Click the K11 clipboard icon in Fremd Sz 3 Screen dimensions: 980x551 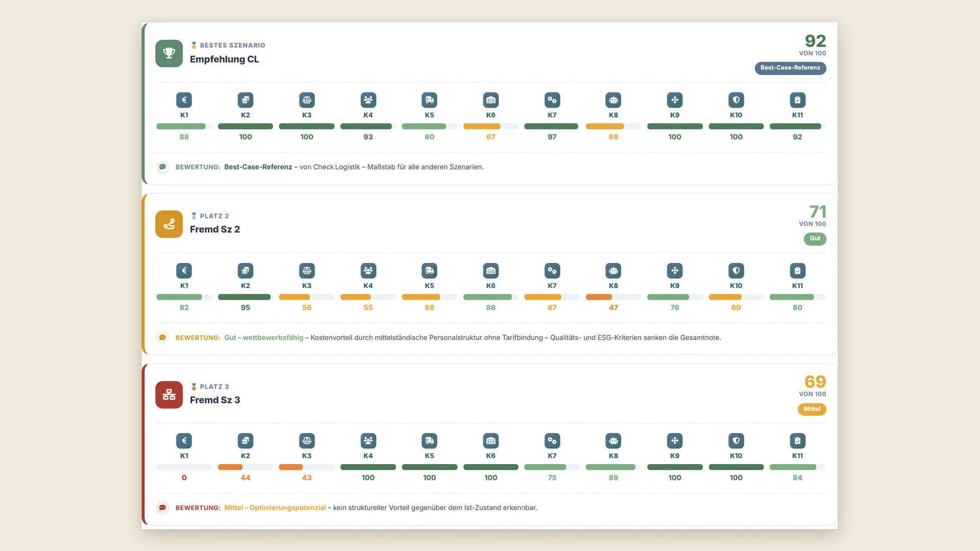797,441
